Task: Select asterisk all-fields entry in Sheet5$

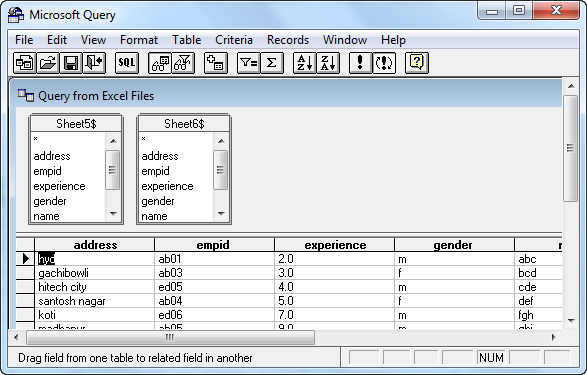Action: point(36,139)
